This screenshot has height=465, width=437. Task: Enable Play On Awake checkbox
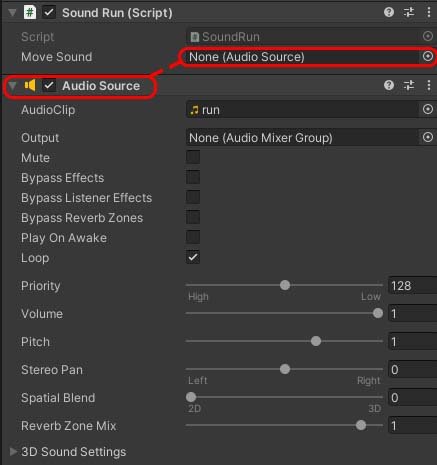tap(193, 237)
